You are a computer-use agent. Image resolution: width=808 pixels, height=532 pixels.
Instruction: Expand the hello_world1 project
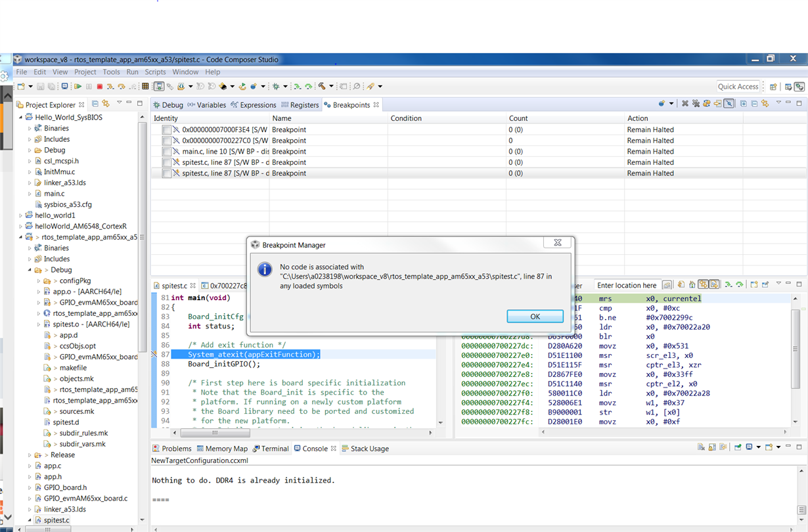(x=21, y=215)
